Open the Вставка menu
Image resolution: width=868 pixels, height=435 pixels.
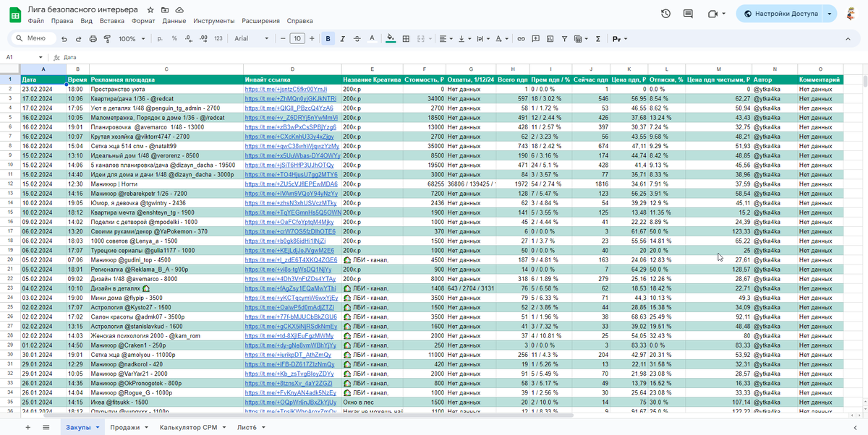(112, 21)
